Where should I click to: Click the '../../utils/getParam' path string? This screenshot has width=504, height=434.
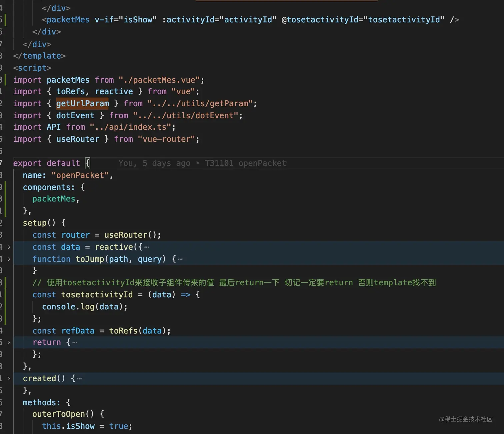[x=200, y=103]
